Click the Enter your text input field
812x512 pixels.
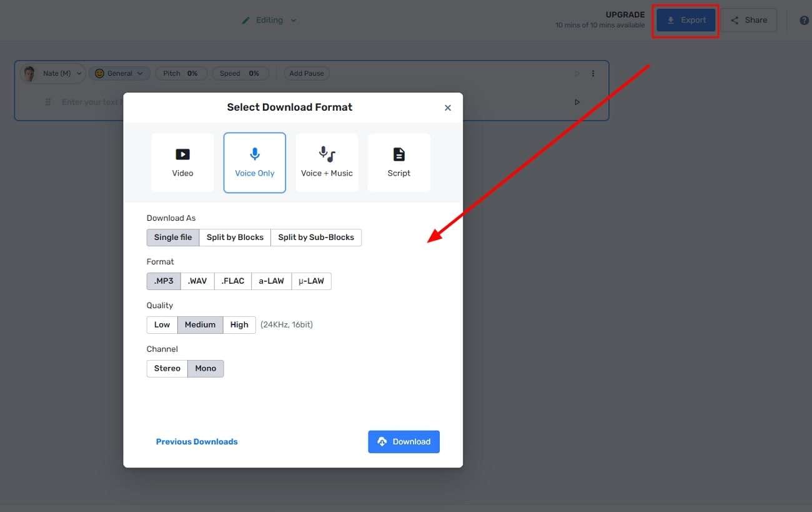pyautogui.click(x=92, y=102)
